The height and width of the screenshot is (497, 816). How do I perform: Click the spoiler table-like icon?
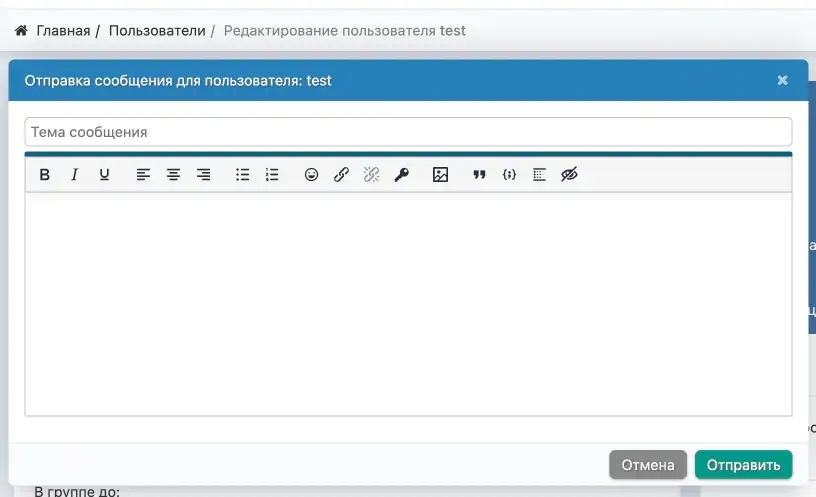click(539, 174)
